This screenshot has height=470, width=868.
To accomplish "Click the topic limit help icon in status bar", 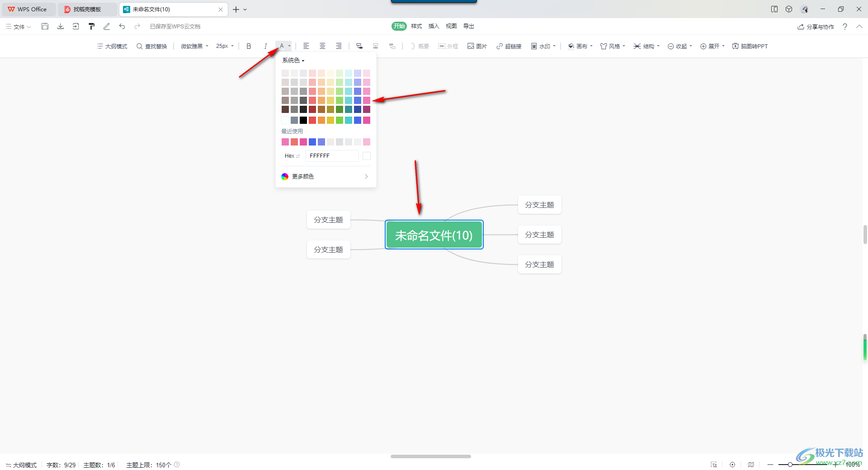I will click(x=177, y=465).
